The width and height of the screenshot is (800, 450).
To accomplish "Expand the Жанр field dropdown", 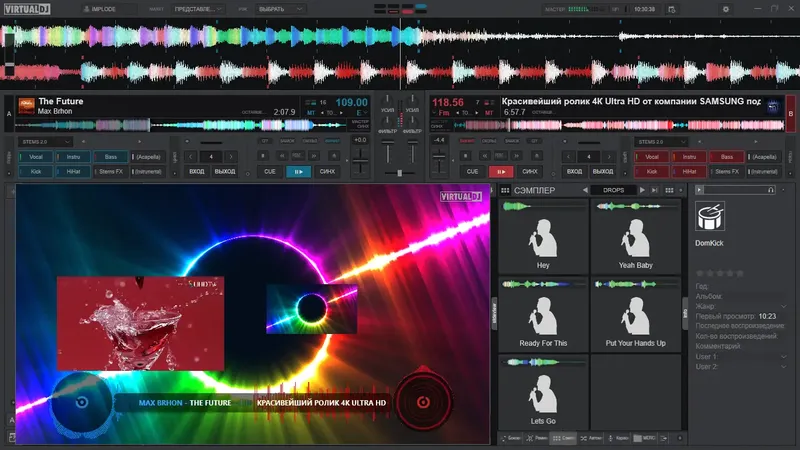I will point(784,307).
